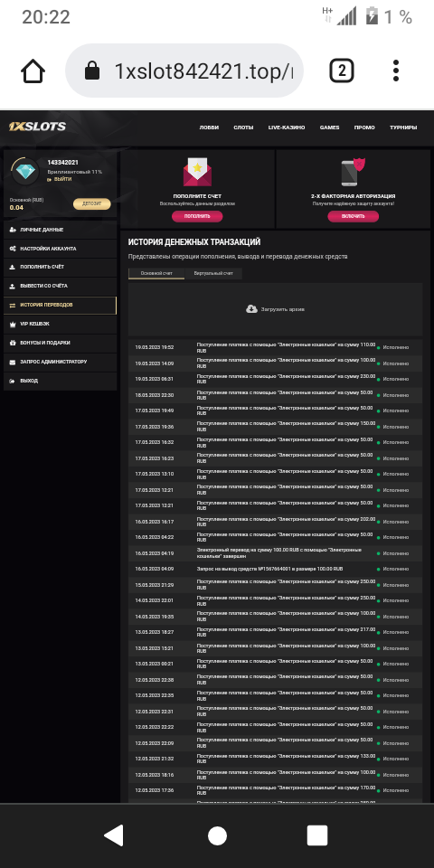Click the red Пополнить button
The image size is (434, 868).
[x=197, y=216]
